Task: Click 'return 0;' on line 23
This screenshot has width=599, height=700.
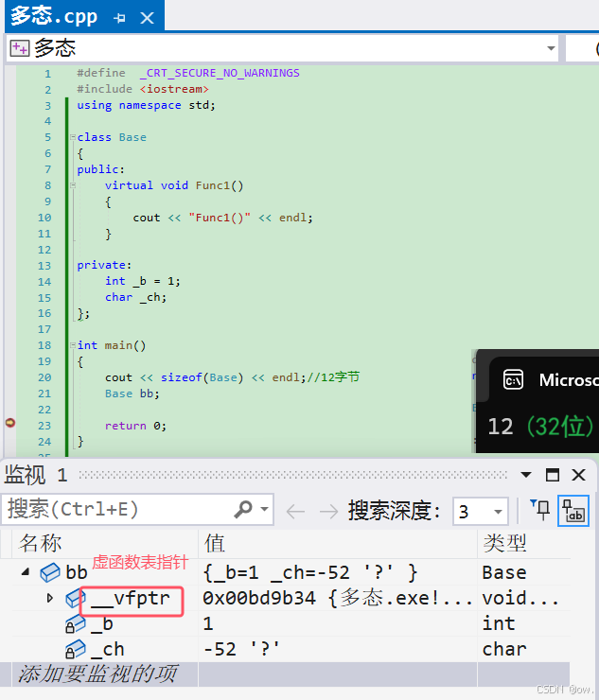Action: tap(135, 426)
